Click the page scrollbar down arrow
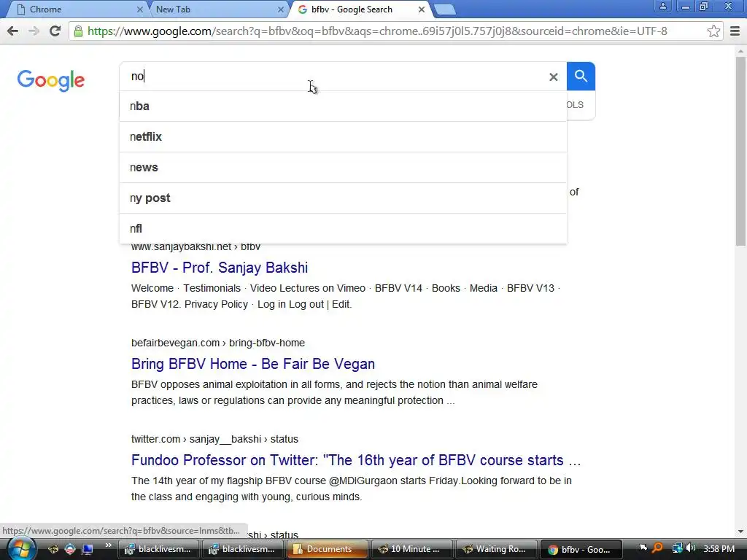This screenshot has width=747, height=560. pyautogui.click(x=740, y=532)
